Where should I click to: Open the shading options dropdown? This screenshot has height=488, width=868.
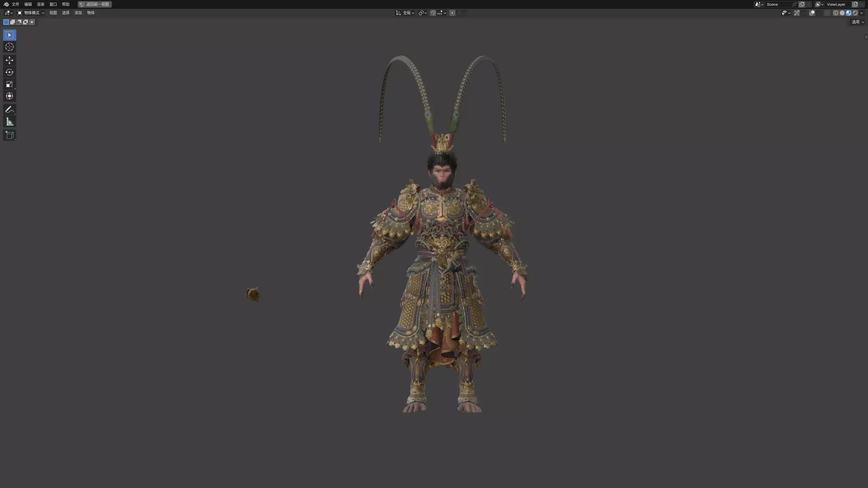pyautogui.click(x=862, y=13)
